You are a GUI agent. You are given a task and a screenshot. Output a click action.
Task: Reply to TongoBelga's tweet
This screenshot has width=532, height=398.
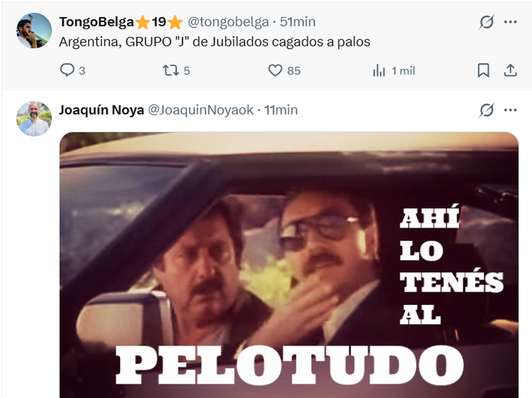(72, 71)
